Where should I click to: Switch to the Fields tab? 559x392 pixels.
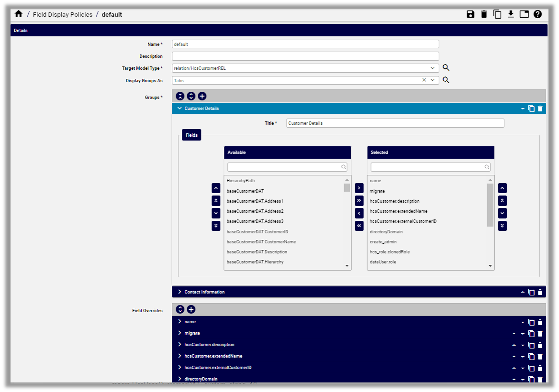[x=191, y=135]
